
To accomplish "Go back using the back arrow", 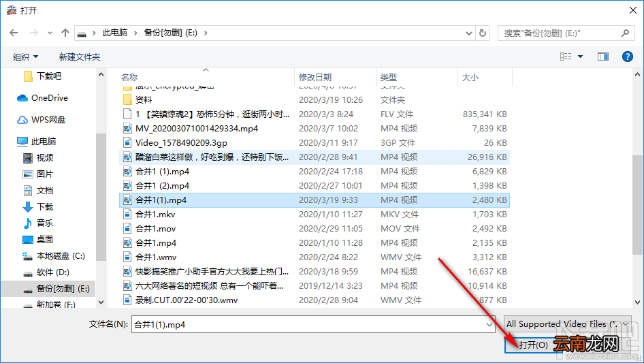I will click(x=14, y=33).
